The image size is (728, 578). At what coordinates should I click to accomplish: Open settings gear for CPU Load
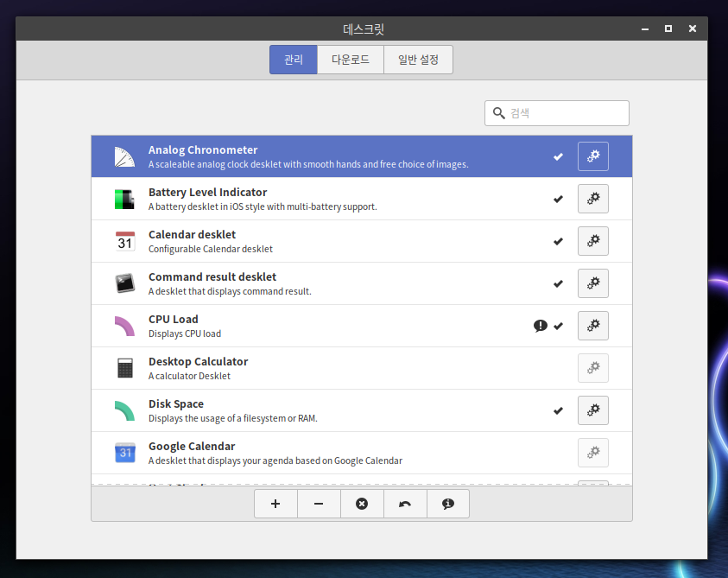click(x=593, y=326)
